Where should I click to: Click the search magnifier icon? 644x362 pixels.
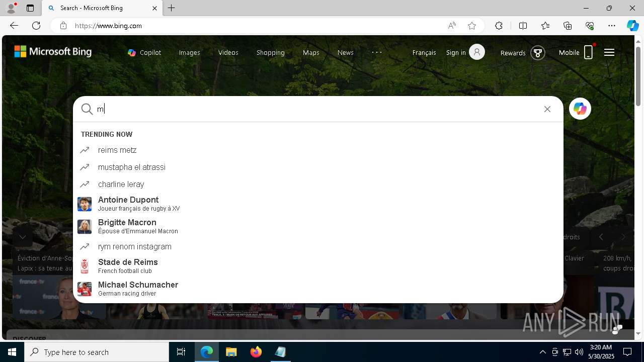(x=87, y=109)
